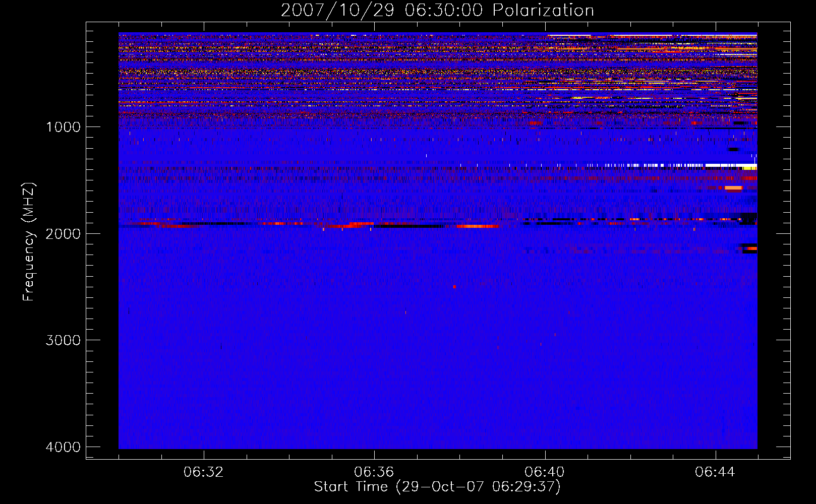Click the plot title "2007/10/29 06:30:00 Polarization"
816x504 pixels.
[x=437, y=10]
